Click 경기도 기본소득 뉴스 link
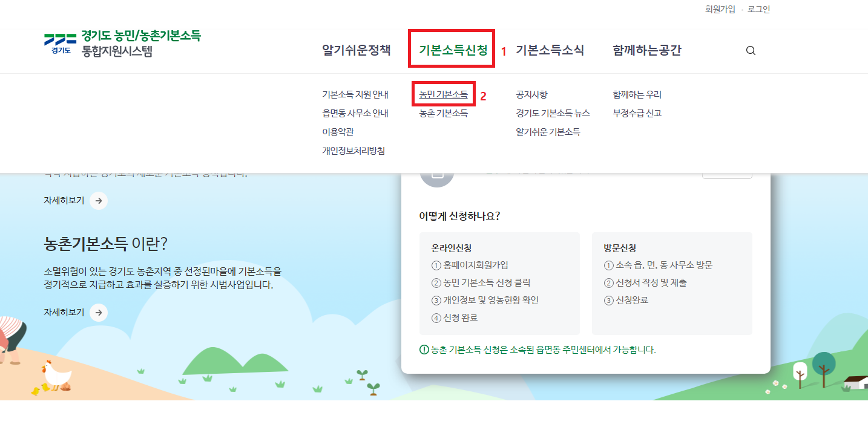 (x=554, y=112)
